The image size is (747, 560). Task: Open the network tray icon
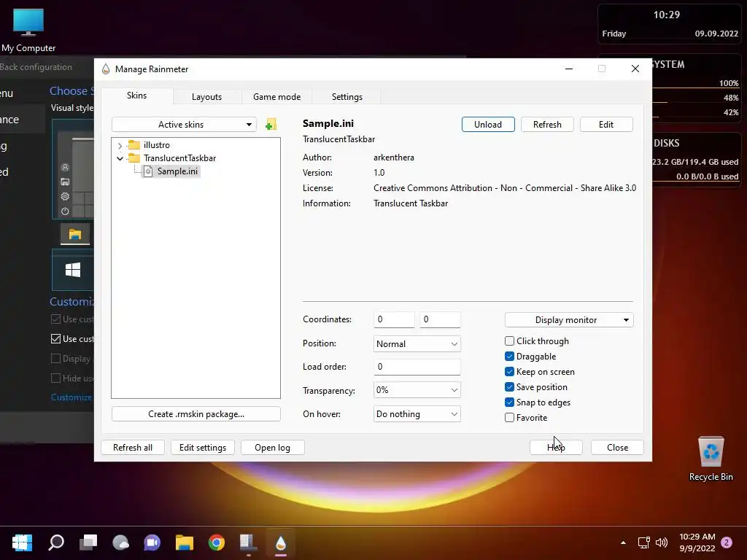tap(643, 542)
